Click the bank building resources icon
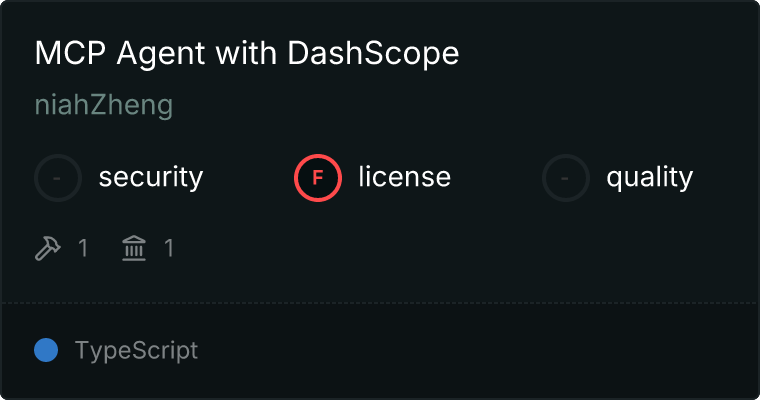 133,247
